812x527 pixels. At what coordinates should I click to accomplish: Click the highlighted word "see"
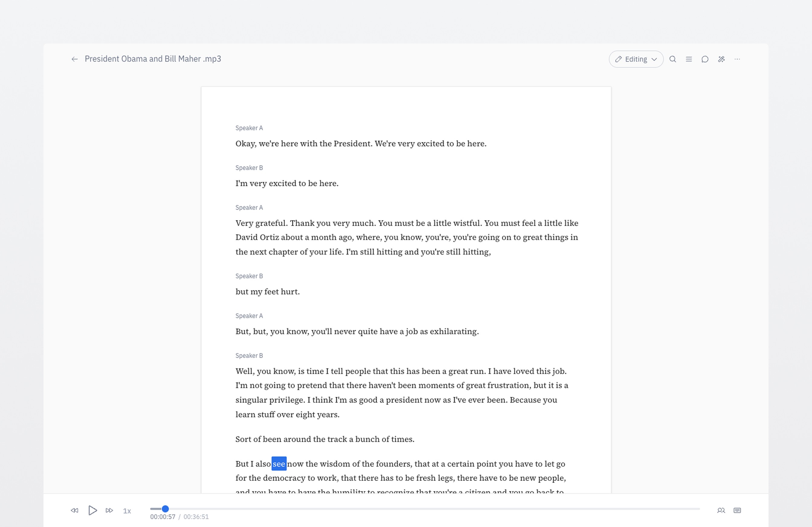click(279, 464)
